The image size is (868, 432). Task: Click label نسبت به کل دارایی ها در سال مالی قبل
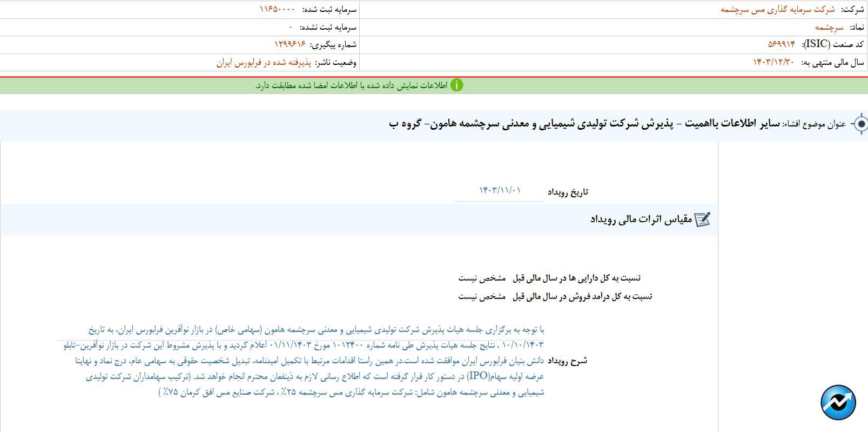click(x=576, y=278)
